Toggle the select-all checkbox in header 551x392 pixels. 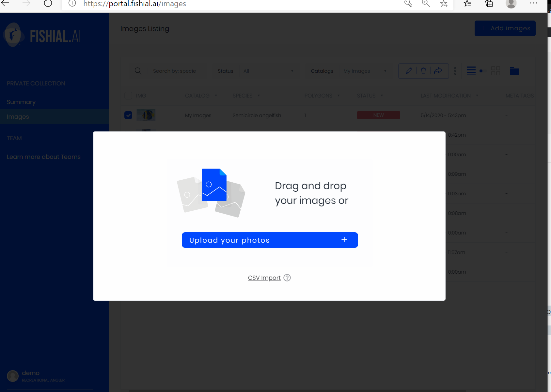click(x=128, y=96)
